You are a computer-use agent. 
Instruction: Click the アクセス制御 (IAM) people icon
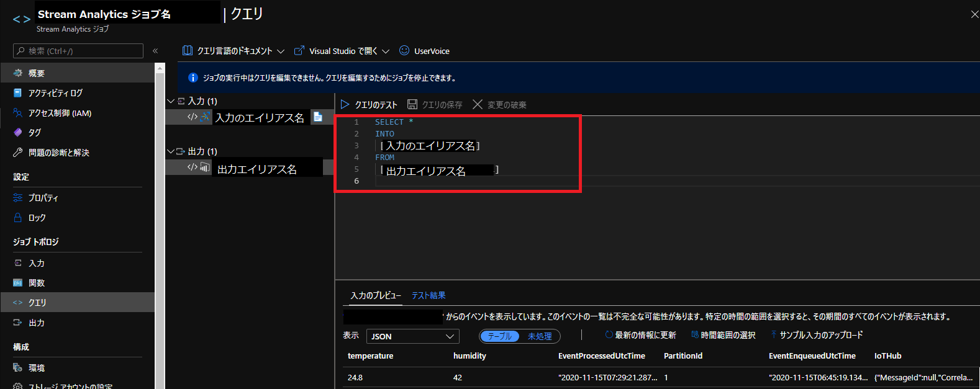[17, 113]
